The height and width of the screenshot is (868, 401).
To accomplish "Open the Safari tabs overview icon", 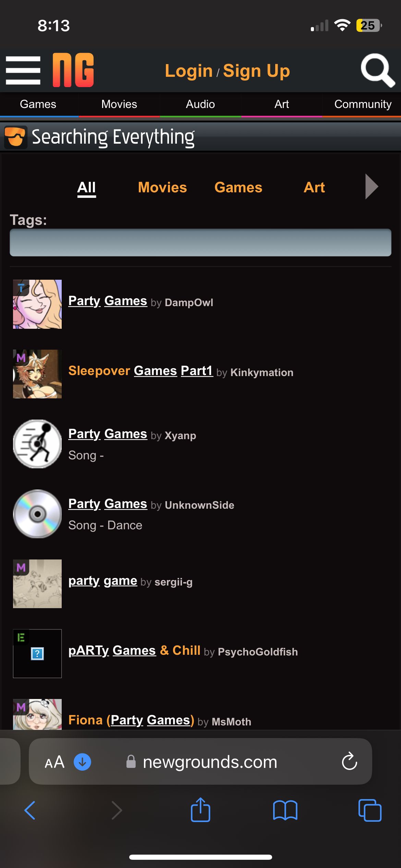I will point(370,810).
